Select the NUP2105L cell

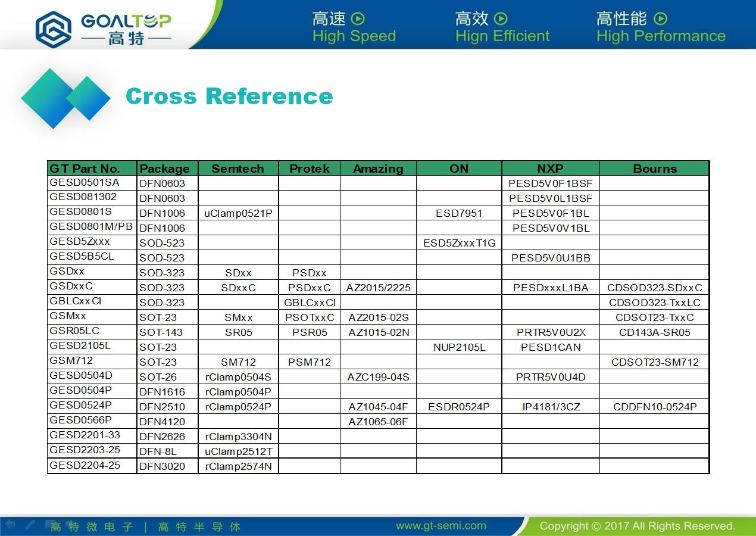click(459, 347)
